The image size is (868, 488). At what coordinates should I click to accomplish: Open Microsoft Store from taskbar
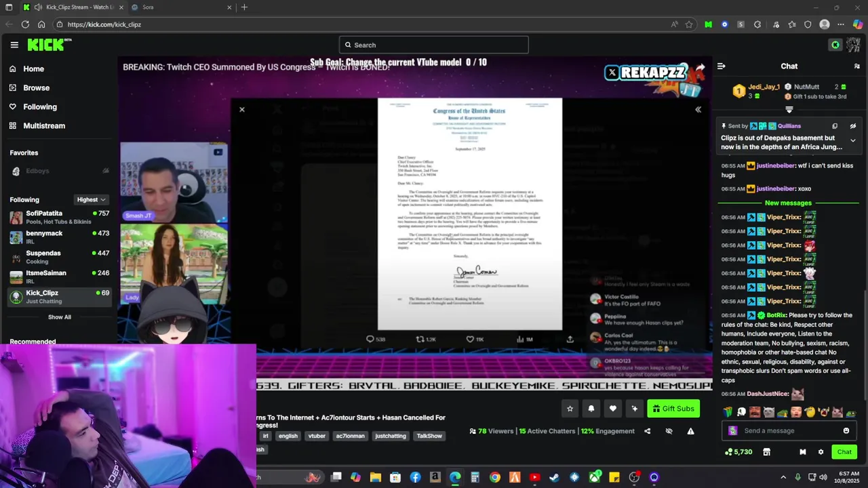(395, 477)
